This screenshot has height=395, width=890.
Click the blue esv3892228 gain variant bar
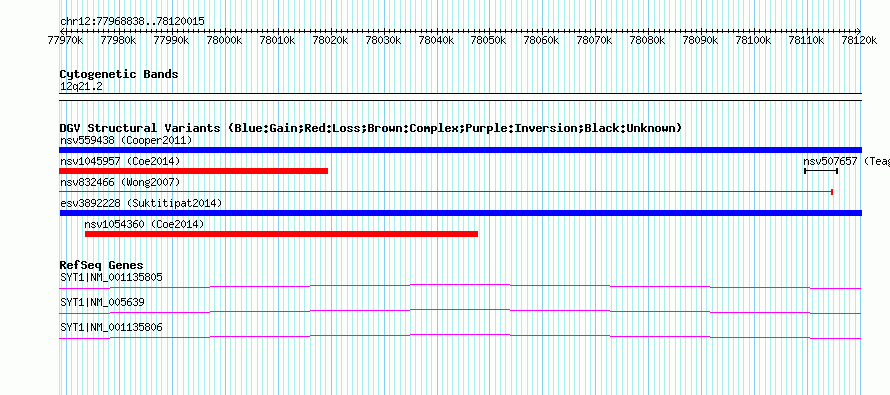[460, 213]
